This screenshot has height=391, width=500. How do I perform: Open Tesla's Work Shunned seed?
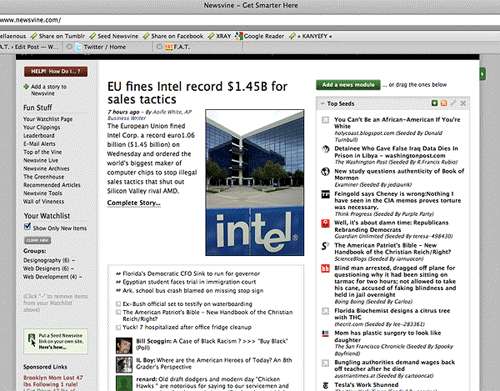tap(366, 385)
